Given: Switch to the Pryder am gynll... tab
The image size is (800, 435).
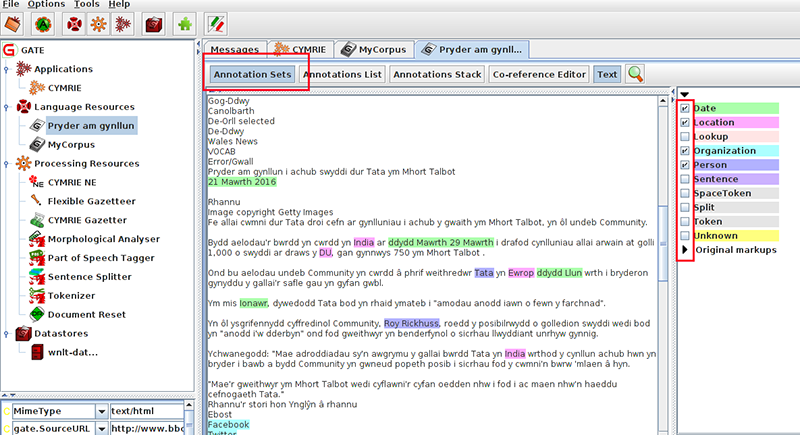Looking at the screenshot, I should [472, 49].
